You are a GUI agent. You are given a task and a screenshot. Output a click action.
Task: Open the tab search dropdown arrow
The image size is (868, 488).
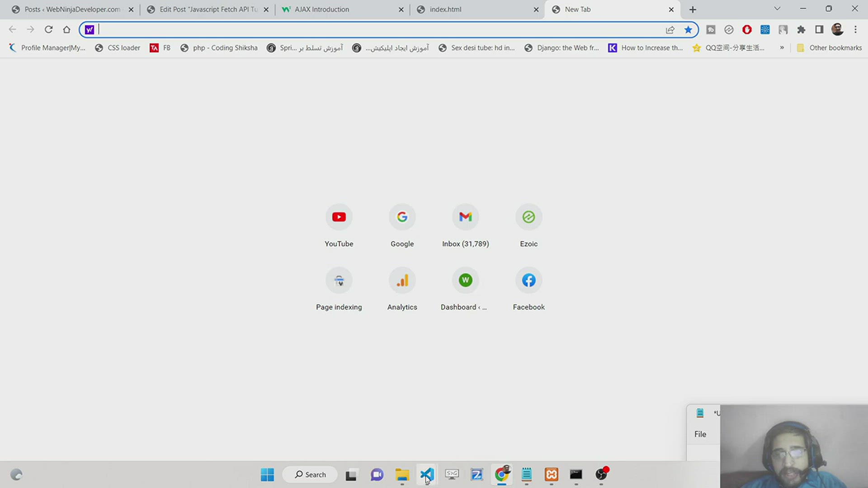777,9
